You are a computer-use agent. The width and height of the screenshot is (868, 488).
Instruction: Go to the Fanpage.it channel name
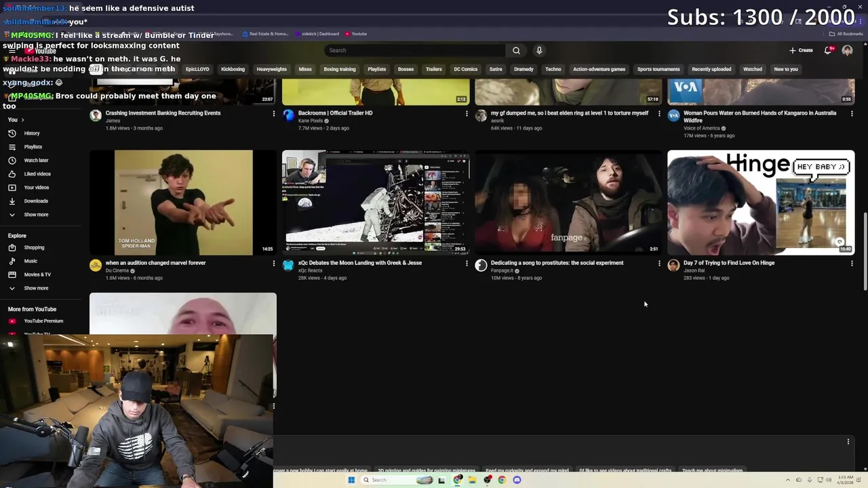coord(502,270)
